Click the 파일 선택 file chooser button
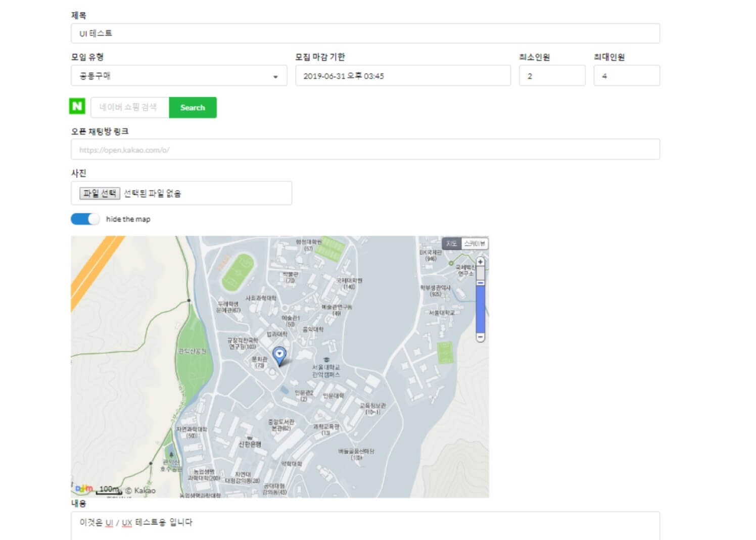The image size is (756, 540). click(100, 193)
